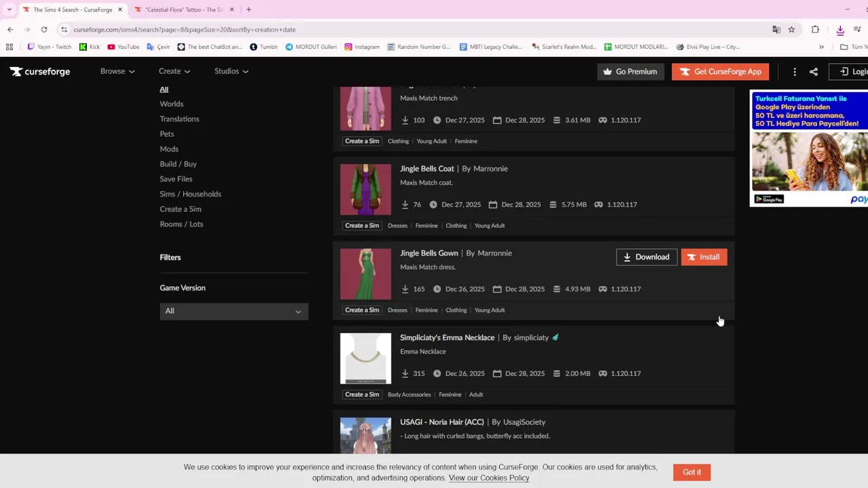
Task: Select the Sims / Households category
Action: (191, 194)
